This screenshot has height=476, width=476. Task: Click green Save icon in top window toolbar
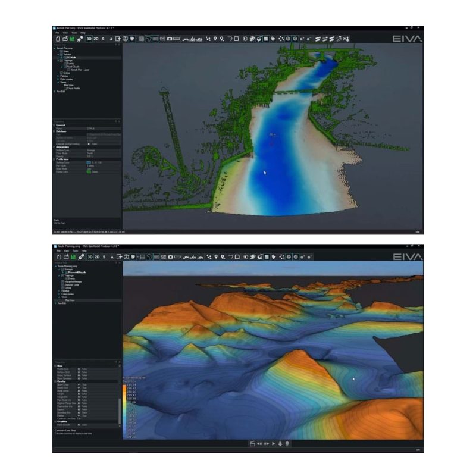click(x=72, y=39)
